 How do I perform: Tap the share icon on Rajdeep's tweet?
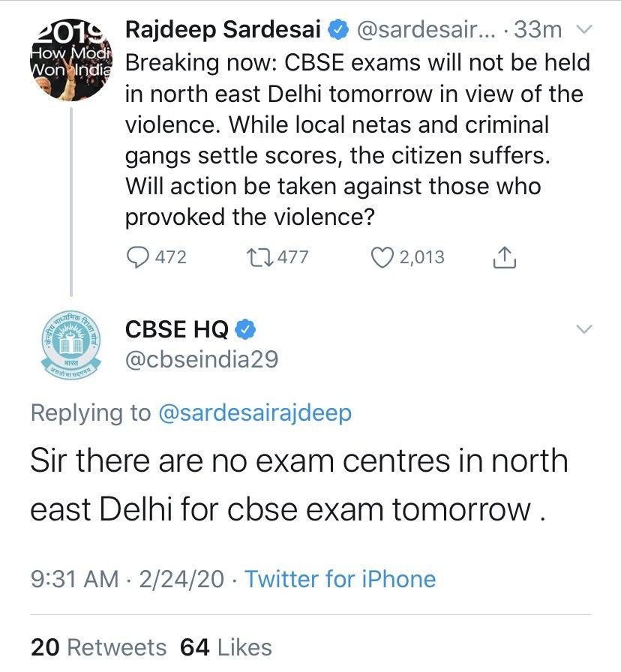(x=505, y=257)
